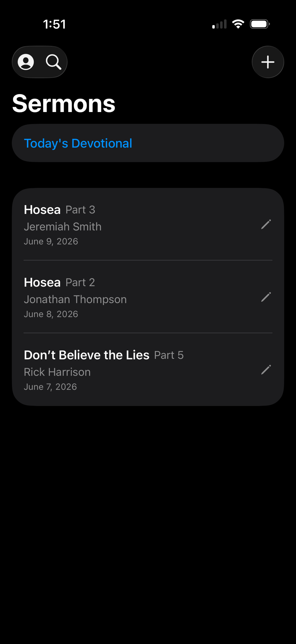296x644 pixels.
Task: Open Today's Devotional link
Action: coord(78,143)
